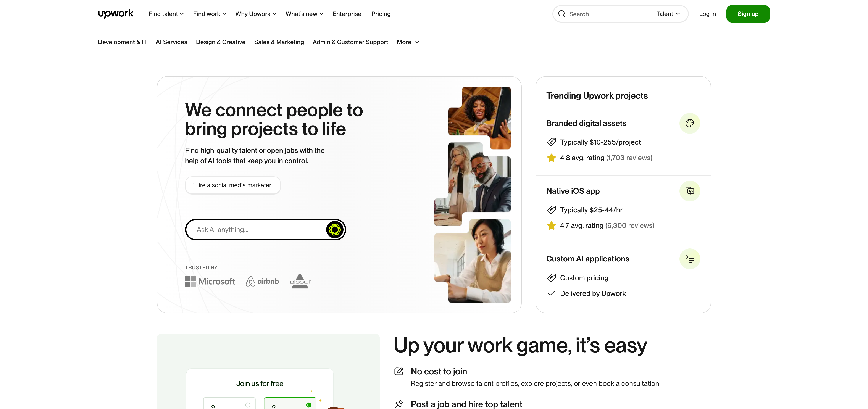The width and height of the screenshot is (868, 409).
Task: Go to the Enterprise page
Action: tap(347, 14)
